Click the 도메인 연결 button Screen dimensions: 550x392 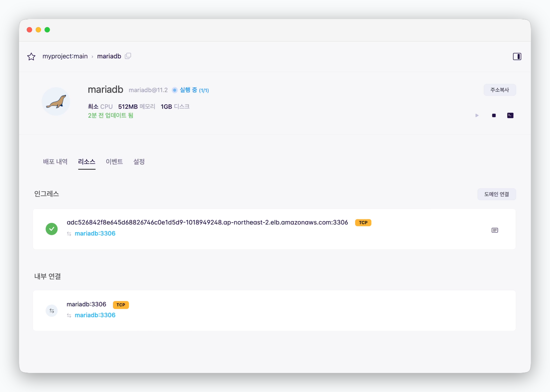click(x=496, y=194)
